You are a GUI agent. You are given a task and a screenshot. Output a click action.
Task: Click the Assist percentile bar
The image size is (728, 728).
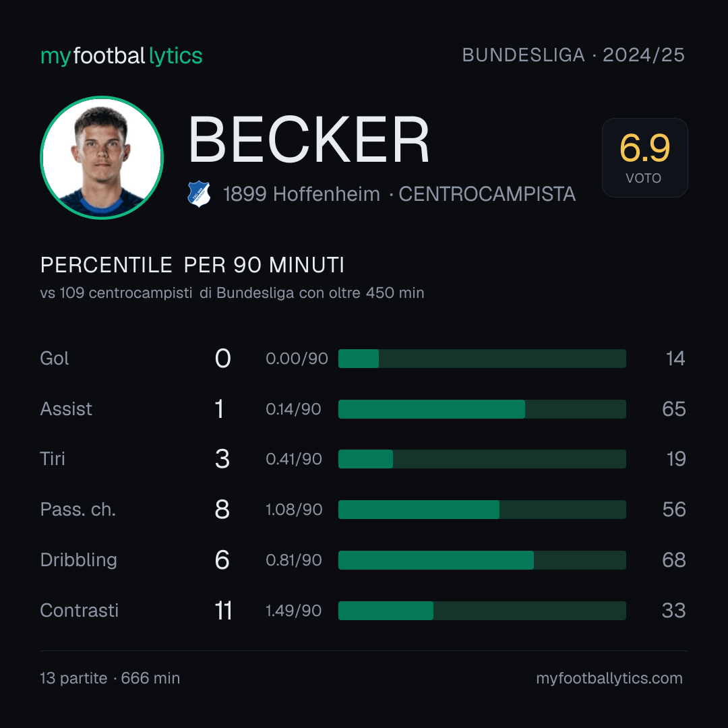tap(482, 409)
